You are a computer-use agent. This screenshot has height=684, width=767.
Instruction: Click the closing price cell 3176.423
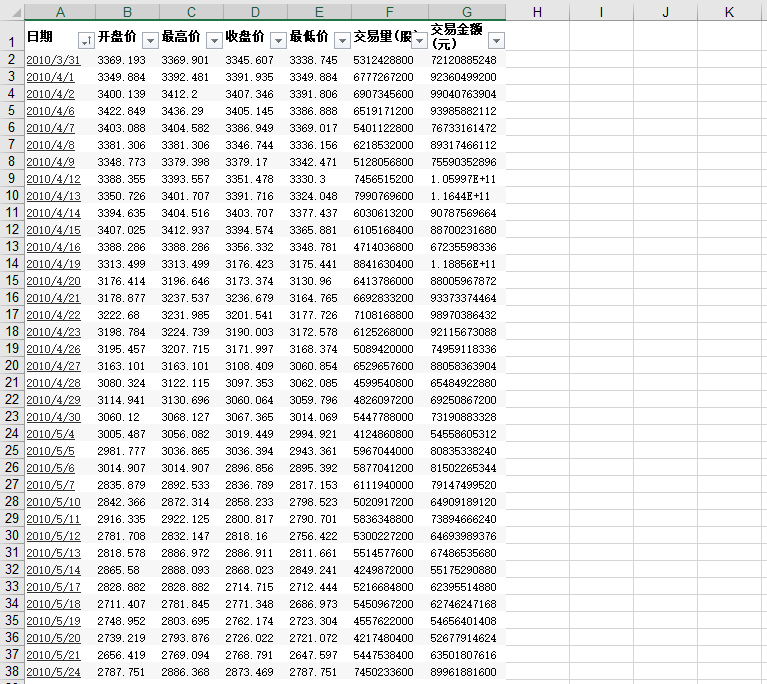pos(249,264)
